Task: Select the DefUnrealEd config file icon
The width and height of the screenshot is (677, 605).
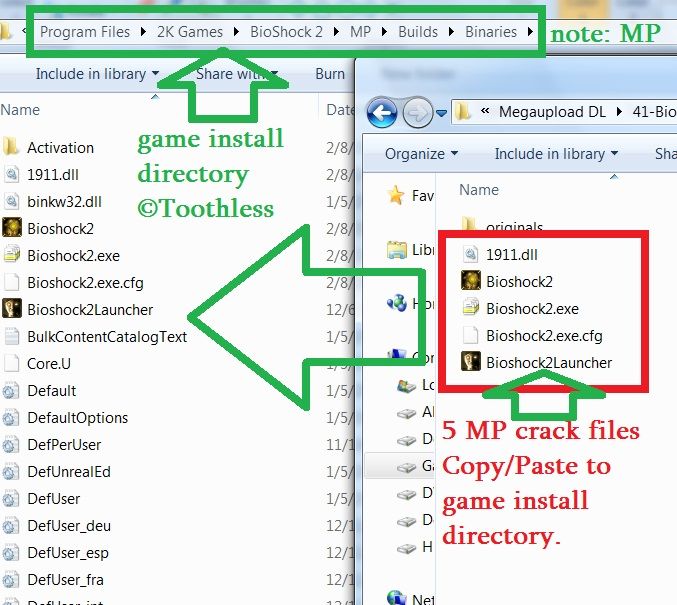Action: [x=10, y=472]
